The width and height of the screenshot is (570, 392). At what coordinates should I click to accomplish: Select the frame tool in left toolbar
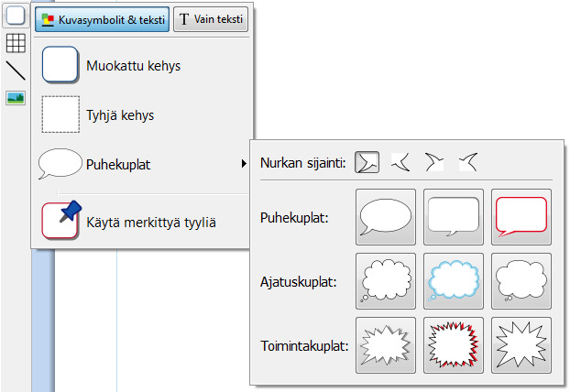[x=16, y=16]
